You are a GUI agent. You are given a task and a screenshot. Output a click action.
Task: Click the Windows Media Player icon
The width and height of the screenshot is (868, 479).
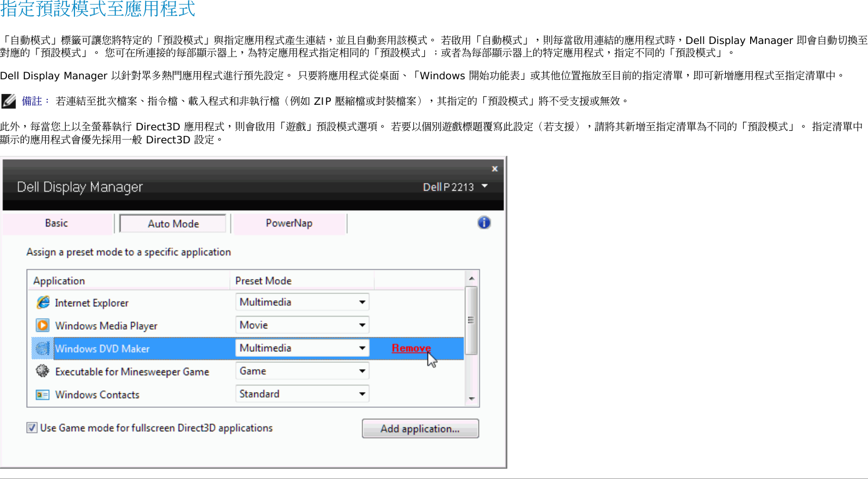(42, 325)
